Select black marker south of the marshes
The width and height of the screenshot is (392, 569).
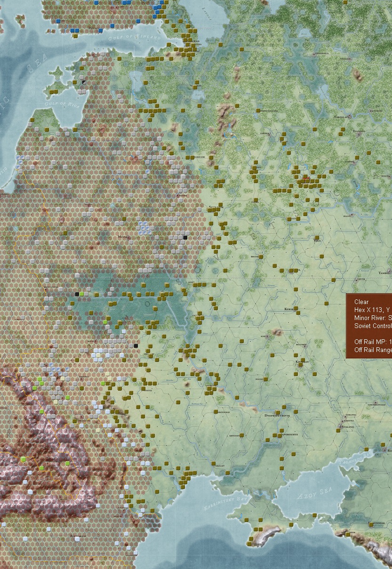[x=136, y=345]
